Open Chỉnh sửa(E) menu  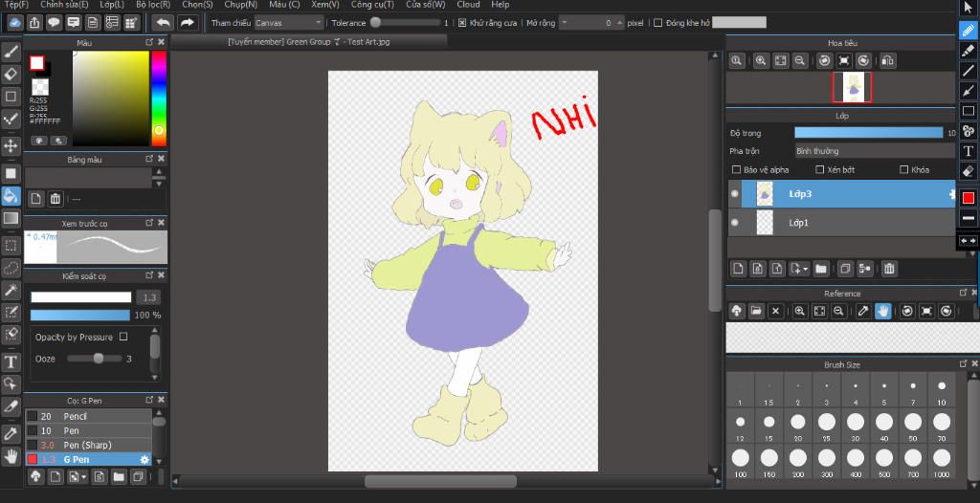(x=64, y=5)
